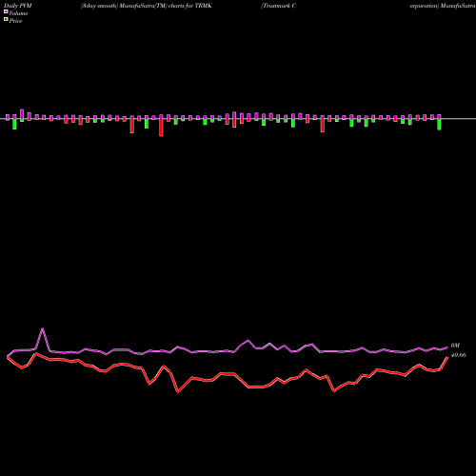The image size is (476, 476).
Task: Click the Price legend color swatch
Action: pos(6,20)
